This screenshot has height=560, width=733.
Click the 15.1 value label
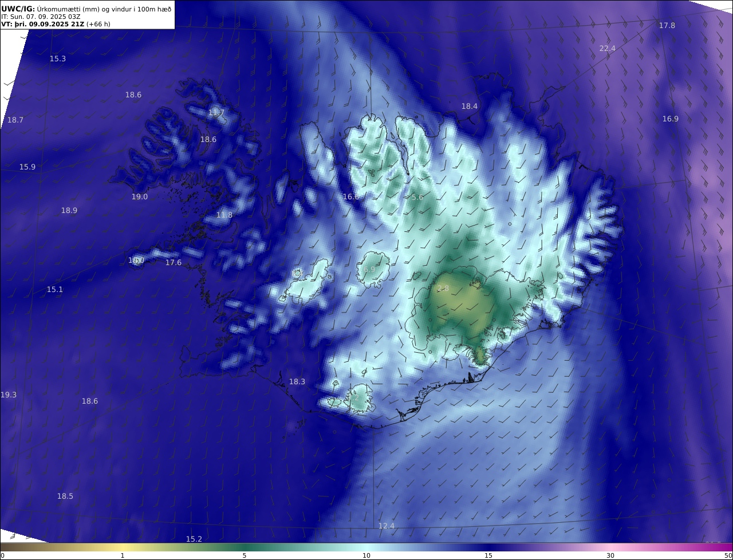[x=55, y=290]
